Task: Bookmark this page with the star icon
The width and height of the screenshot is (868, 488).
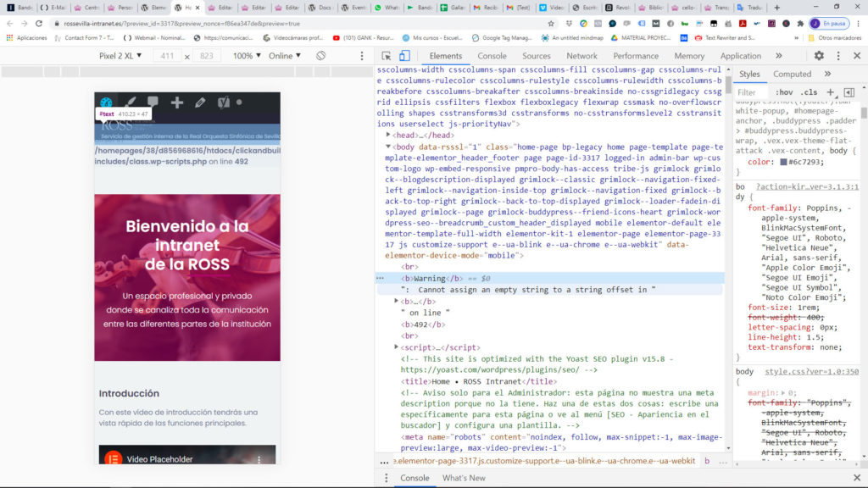Action: (x=551, y=24)
